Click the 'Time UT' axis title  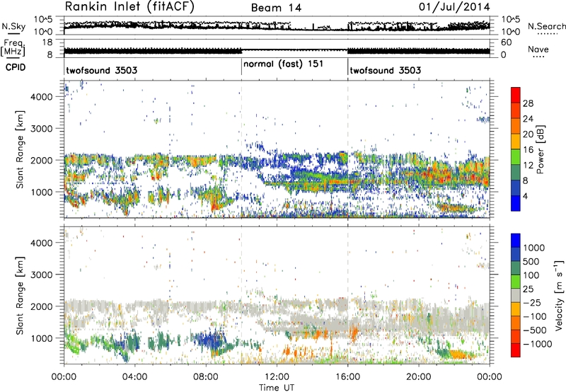click(x=277, y=388)
